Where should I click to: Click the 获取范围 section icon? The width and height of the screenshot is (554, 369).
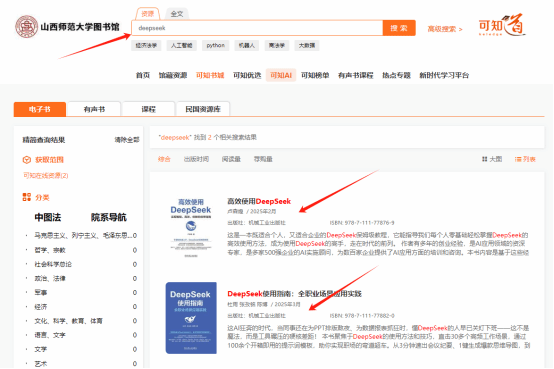coord(26,160)
